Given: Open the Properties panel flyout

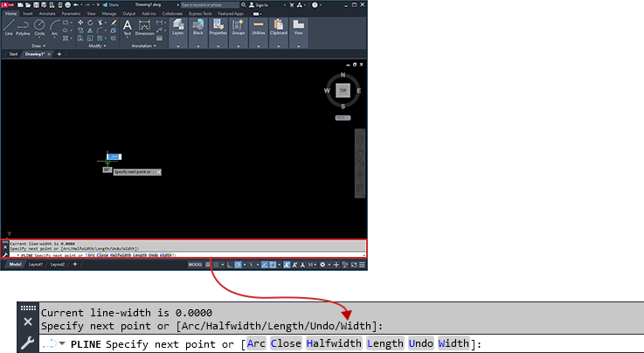Looking at the screenshot, I should tap(218, 46).
